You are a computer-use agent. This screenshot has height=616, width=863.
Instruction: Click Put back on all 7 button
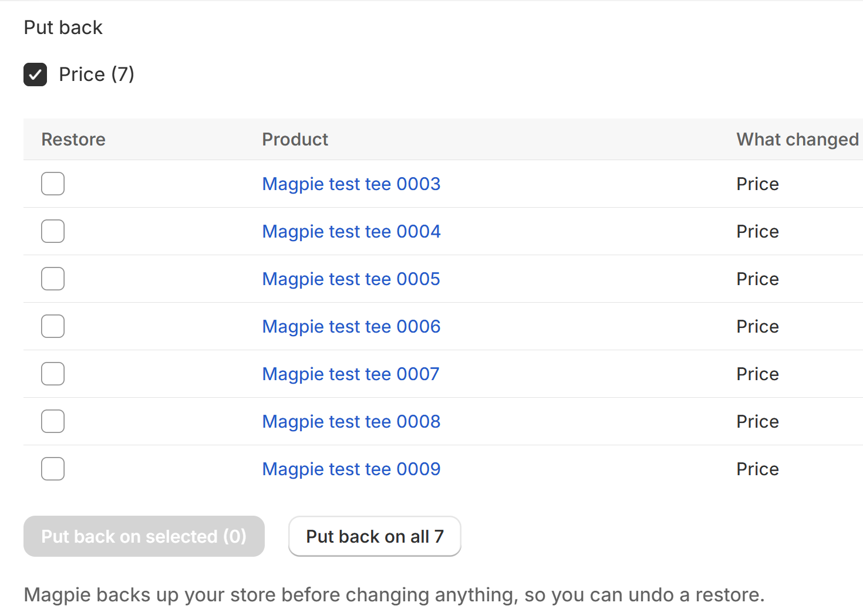[x=375, y=536]
